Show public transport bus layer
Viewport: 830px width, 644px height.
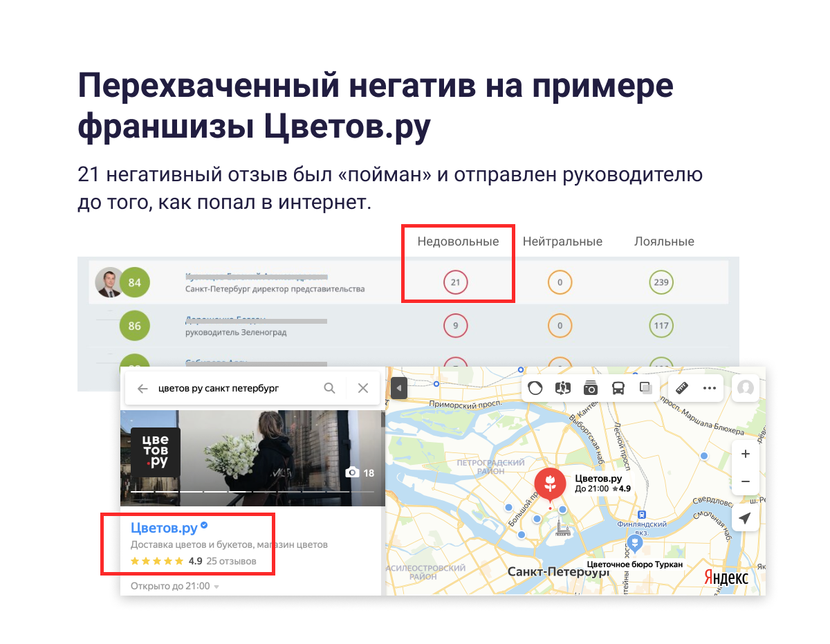coord(618,388)
